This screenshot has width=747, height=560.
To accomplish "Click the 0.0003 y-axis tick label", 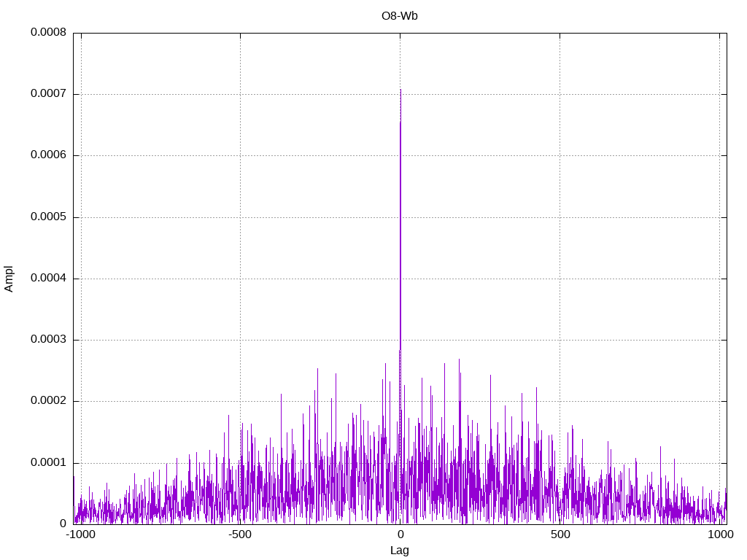I will pos(48,340).
